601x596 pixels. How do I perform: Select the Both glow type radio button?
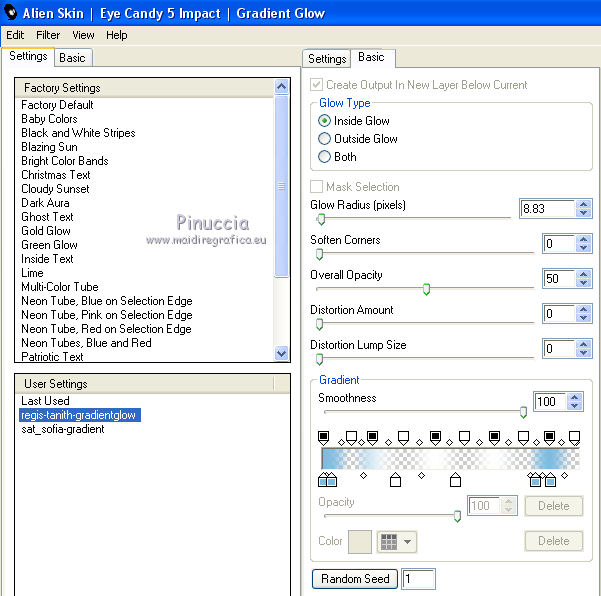(x=324, y=156)
